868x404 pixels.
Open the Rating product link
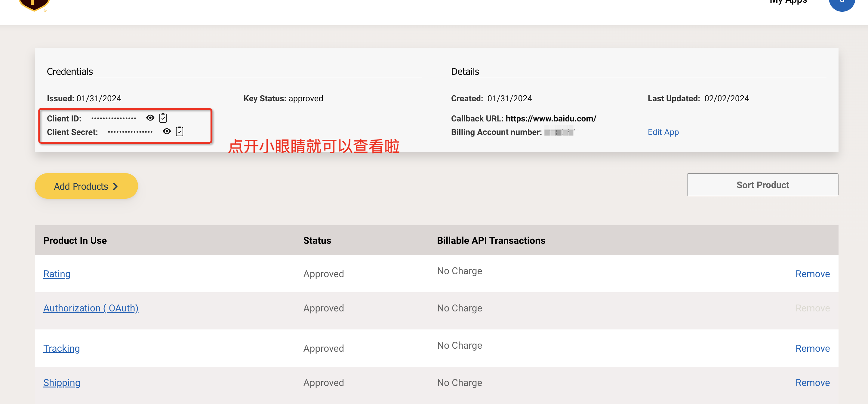coord(57,274)
